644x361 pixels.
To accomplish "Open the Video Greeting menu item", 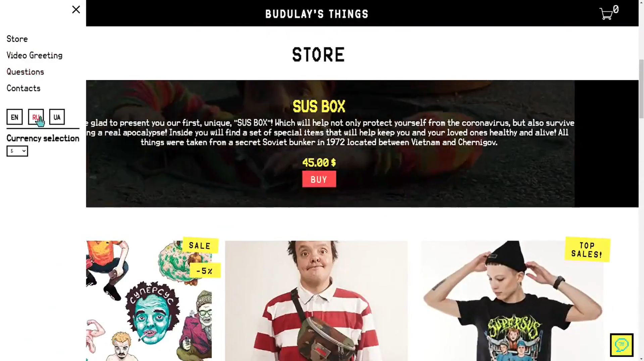I will click(x=35, y=55).
